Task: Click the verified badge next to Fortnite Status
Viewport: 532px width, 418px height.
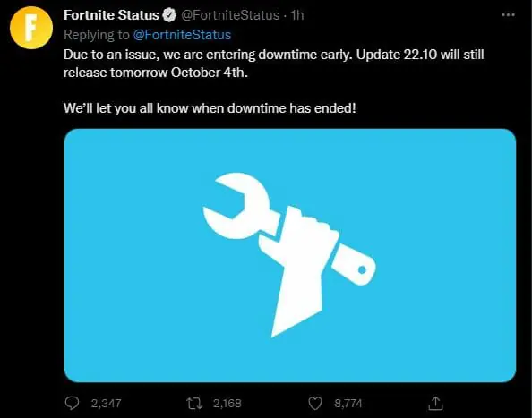Action: click(x=169, y=15)
